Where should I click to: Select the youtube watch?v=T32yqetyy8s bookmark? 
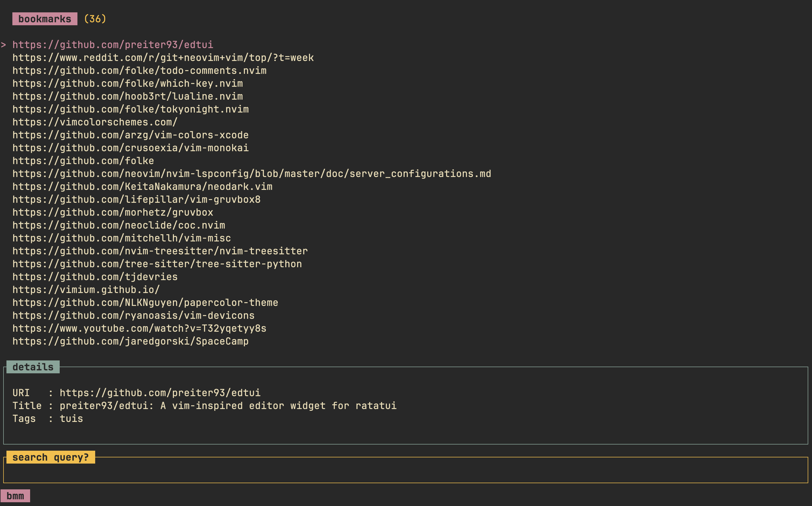(x=139, y=328)
